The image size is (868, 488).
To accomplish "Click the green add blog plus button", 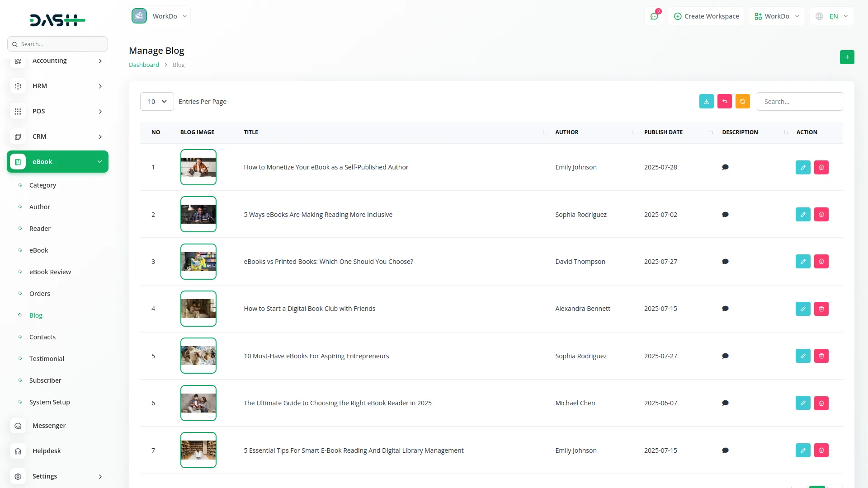I will point(847,57).
